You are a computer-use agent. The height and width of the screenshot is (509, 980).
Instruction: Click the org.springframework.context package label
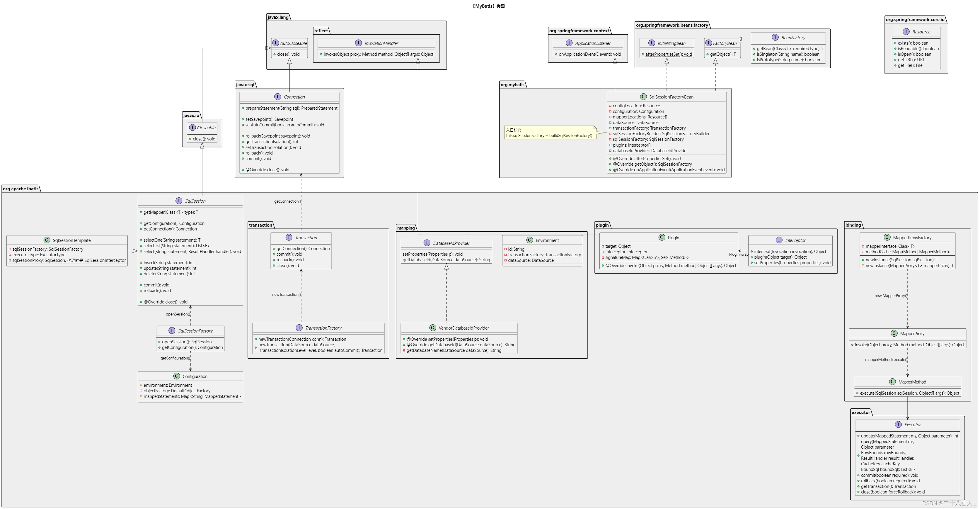579,30
